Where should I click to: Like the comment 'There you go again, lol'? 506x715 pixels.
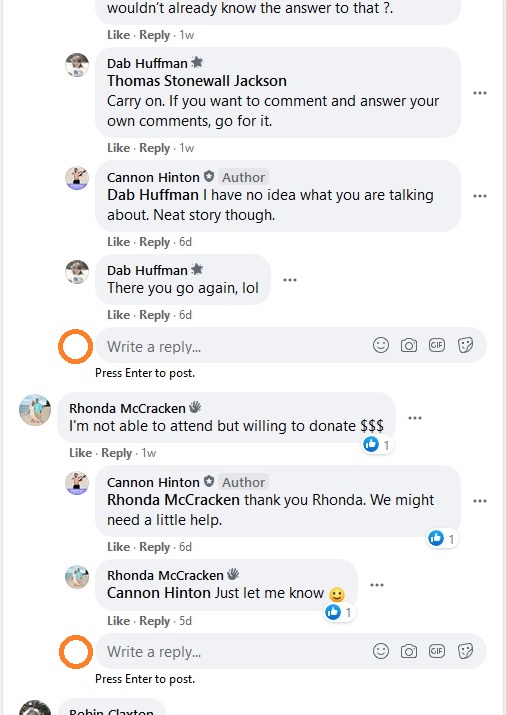pos(119,315)
